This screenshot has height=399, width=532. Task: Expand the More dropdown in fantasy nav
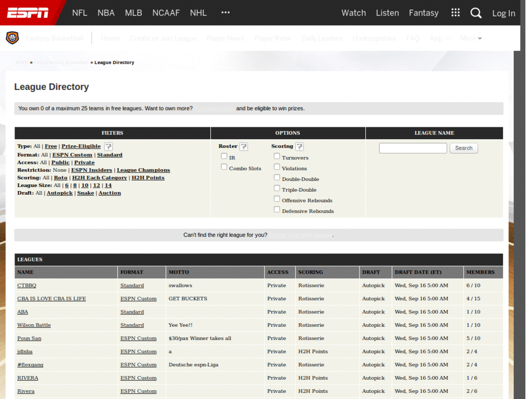pos(471,38)
